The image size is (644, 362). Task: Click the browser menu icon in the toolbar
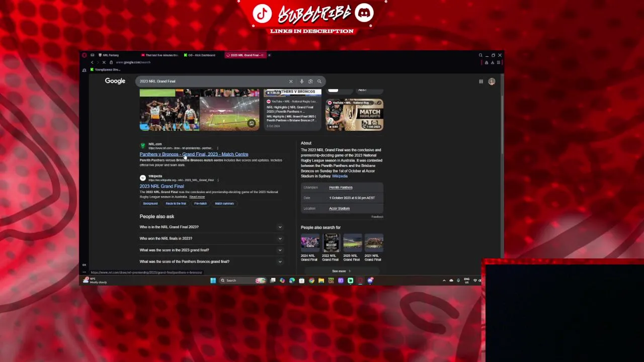coord(499,62)
